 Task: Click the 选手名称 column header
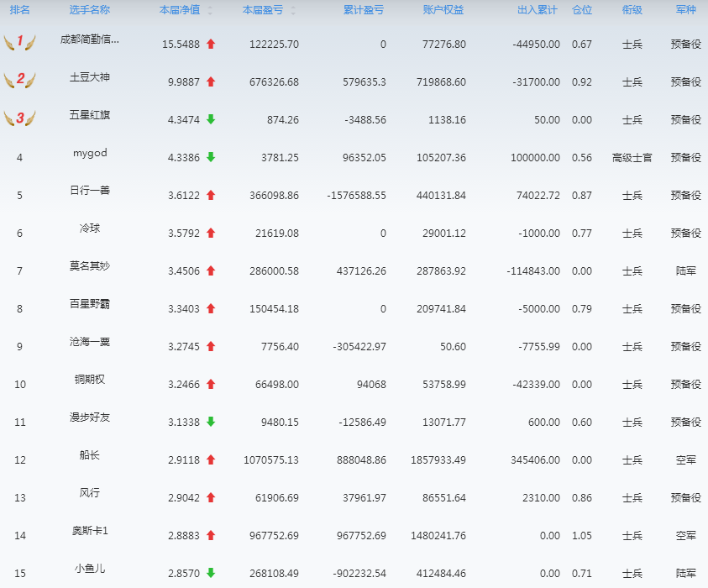89,10
